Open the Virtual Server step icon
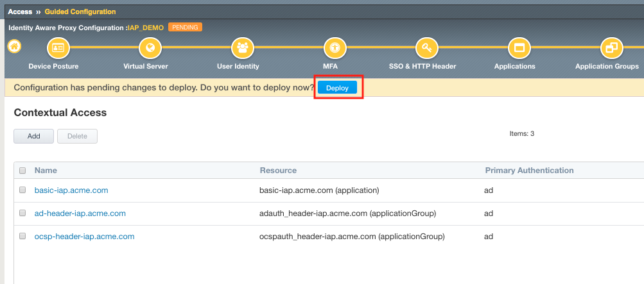 [150, 48]
